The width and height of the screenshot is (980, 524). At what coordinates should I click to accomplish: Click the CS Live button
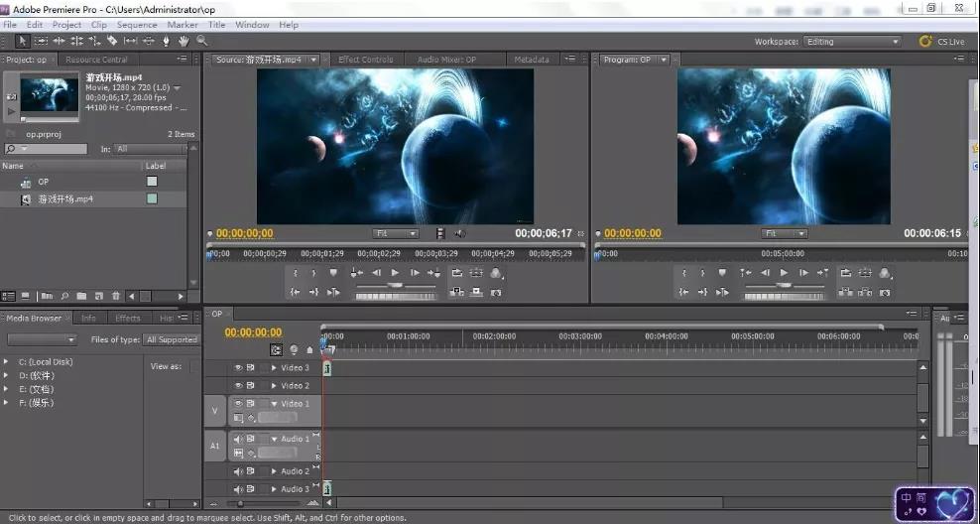[x=941, y=42]
